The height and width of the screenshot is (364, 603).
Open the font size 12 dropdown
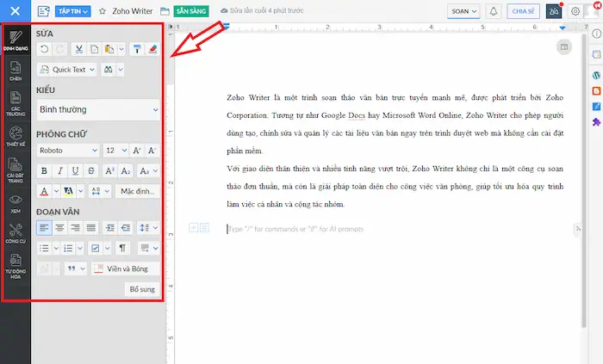(115, 150)
